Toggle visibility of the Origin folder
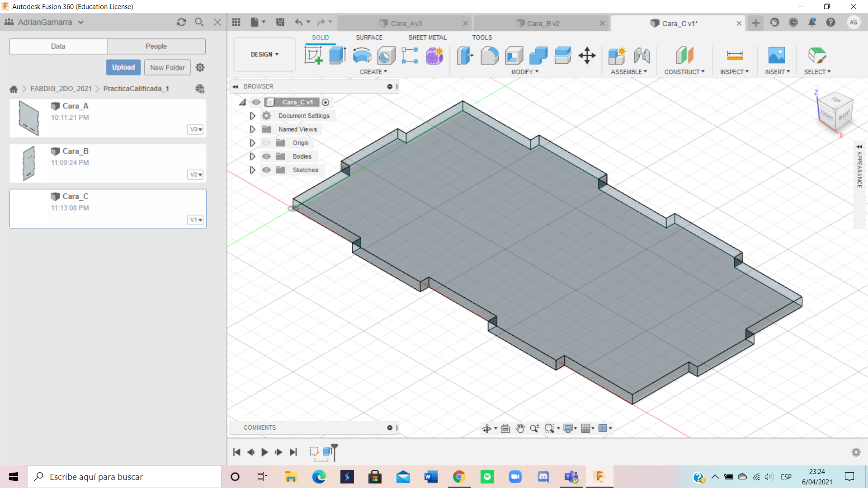The width and height of the screenshot is (868, 488). 266,143
